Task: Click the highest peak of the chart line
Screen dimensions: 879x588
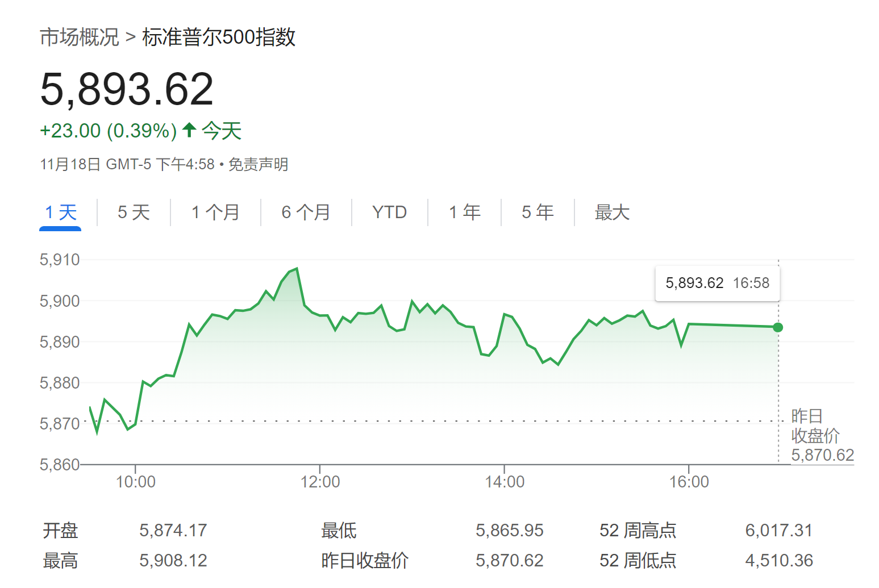Action: 297,269
